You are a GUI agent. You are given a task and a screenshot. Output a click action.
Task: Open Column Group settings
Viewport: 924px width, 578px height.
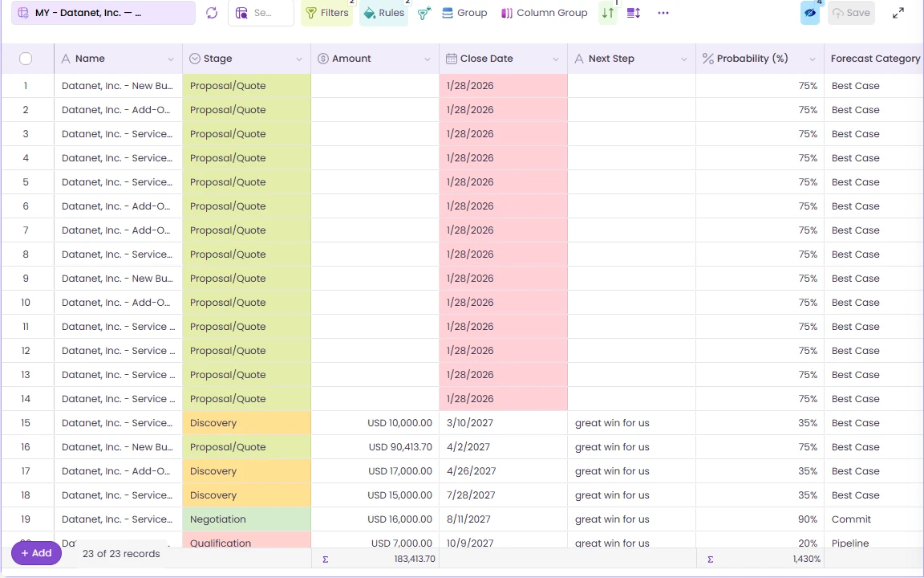pyautogui.click(x=544, y=13)
